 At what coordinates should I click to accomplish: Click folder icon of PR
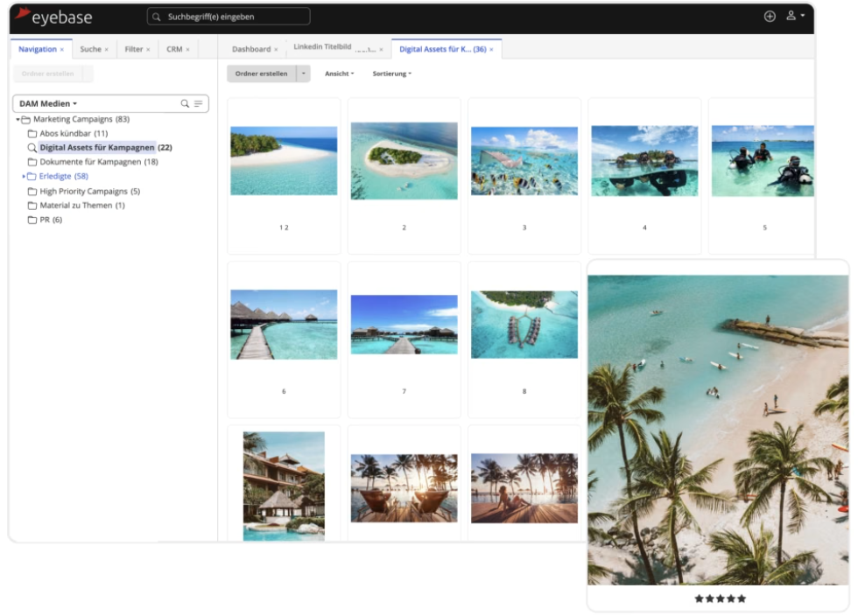[x=32, y=220]
